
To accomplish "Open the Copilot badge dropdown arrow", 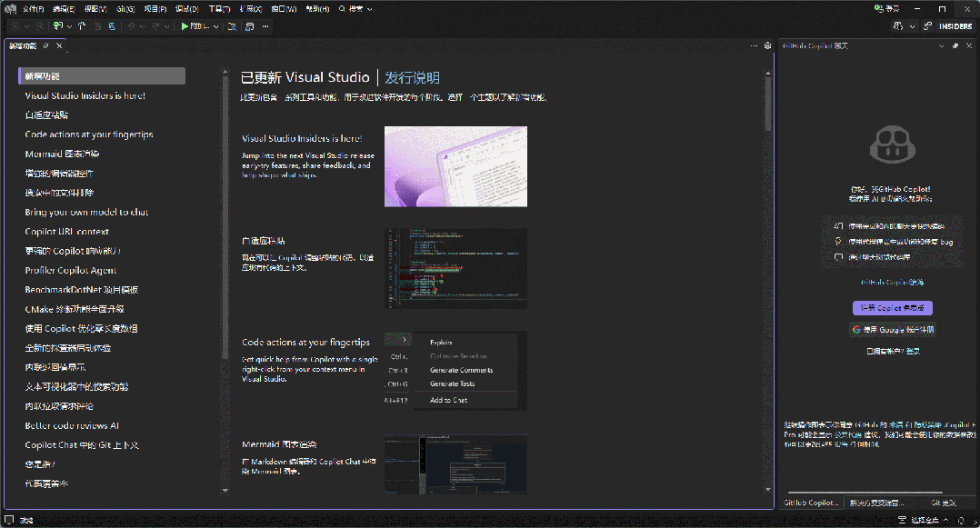I will [x=912, y=26].
